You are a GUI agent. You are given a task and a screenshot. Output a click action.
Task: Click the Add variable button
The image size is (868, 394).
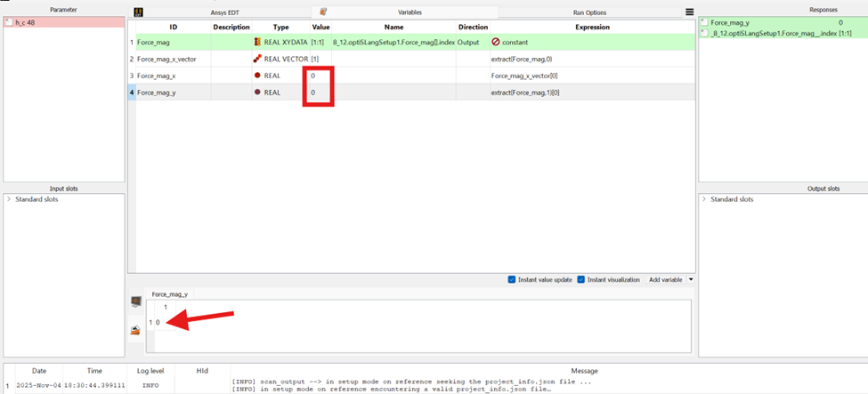pyautogui.click(x=665, y=280)
